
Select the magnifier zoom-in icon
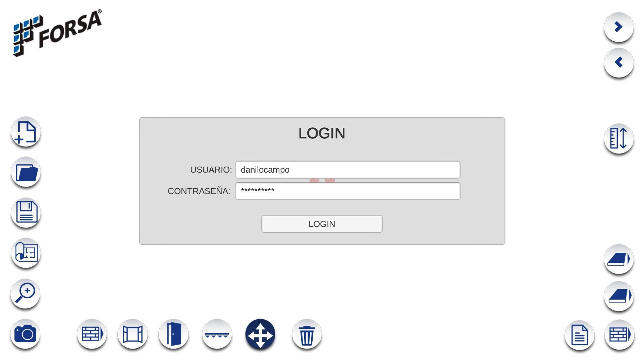pyautogui.click(x=25, y=294)
